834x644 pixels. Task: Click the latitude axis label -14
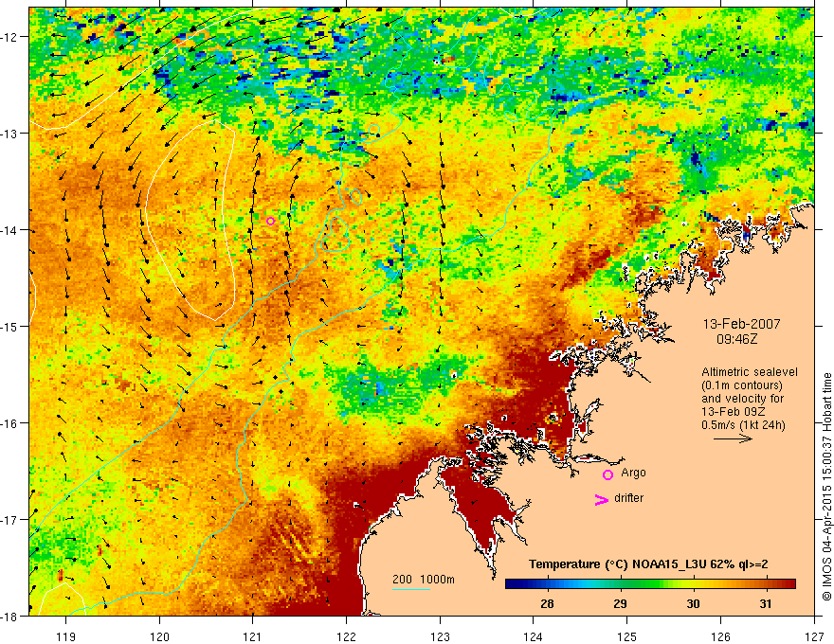[9, 230]
